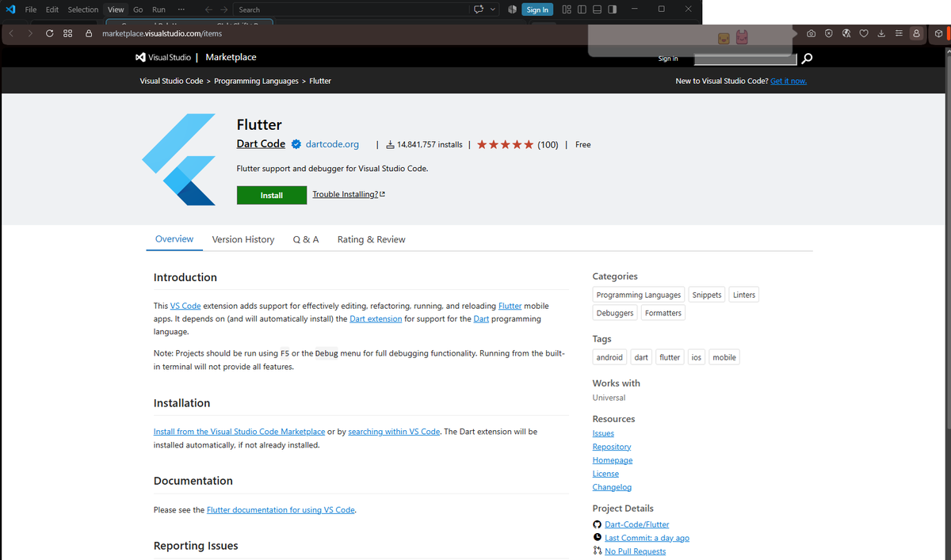Open the Edit menu in VS Code
This screenshot has width=951, height=560.
(52, 10)
